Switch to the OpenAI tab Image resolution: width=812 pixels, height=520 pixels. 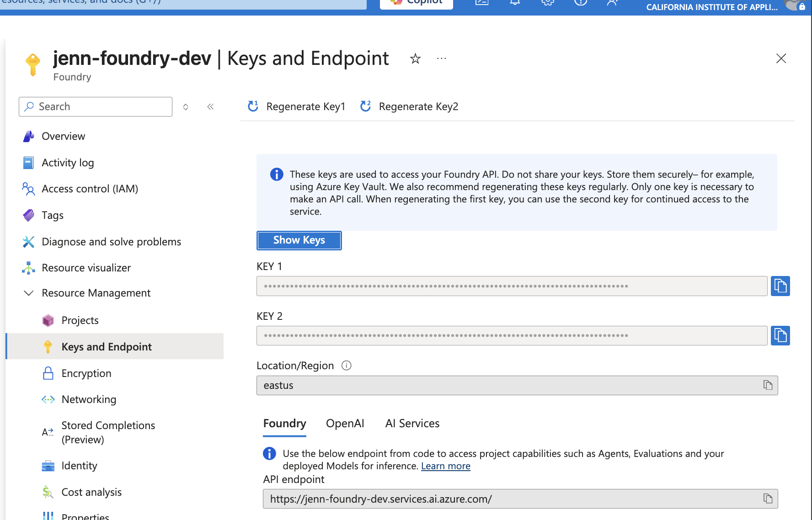[345, 424]
